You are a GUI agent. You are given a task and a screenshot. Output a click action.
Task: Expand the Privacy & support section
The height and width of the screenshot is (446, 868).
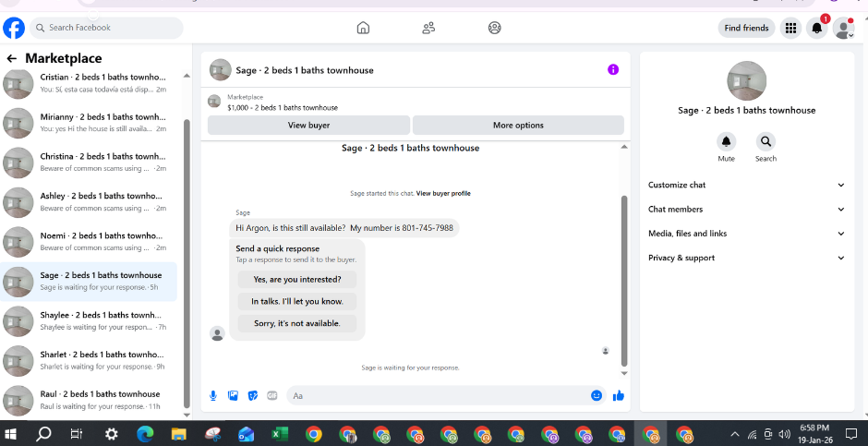[746, 258]
